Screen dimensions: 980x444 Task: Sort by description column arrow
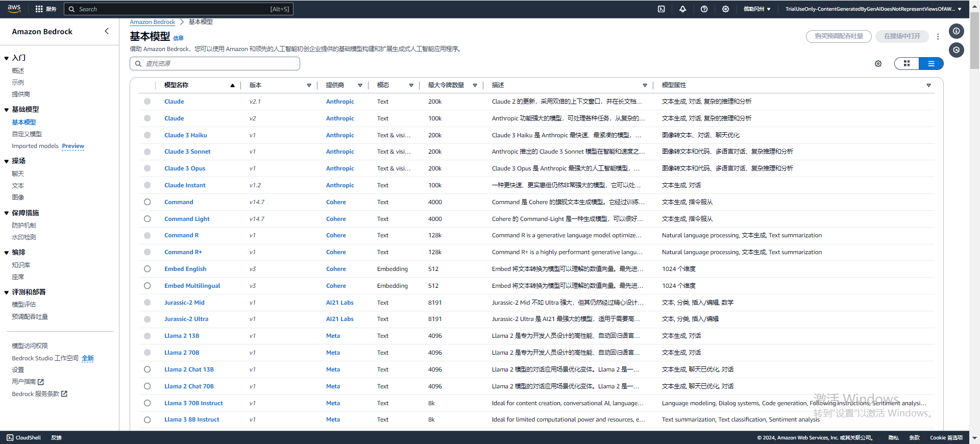click(645, 85)
